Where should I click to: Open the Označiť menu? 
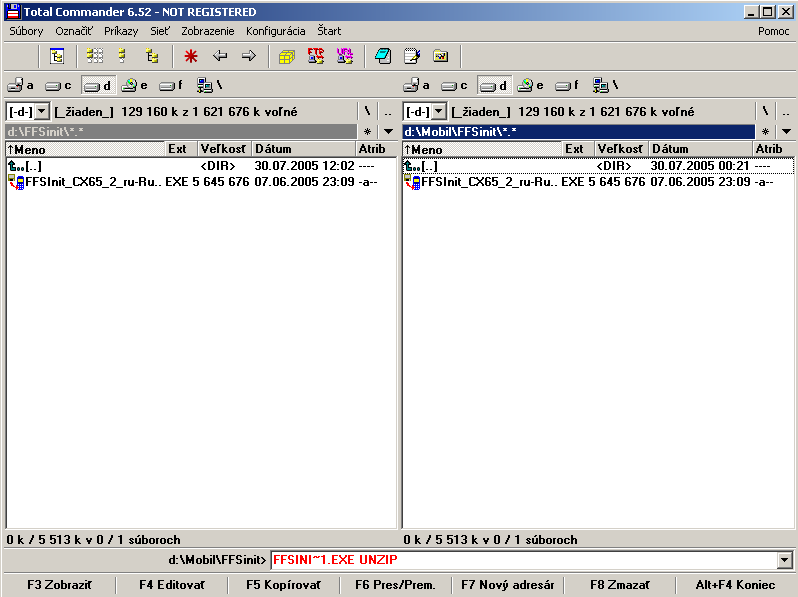coord(74,31)
